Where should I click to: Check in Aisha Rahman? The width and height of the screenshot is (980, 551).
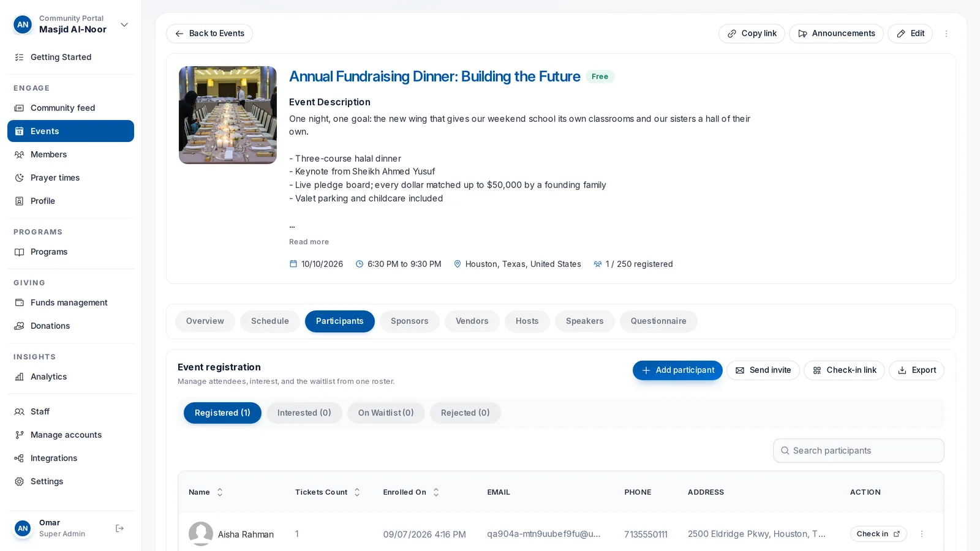point(878,534)
